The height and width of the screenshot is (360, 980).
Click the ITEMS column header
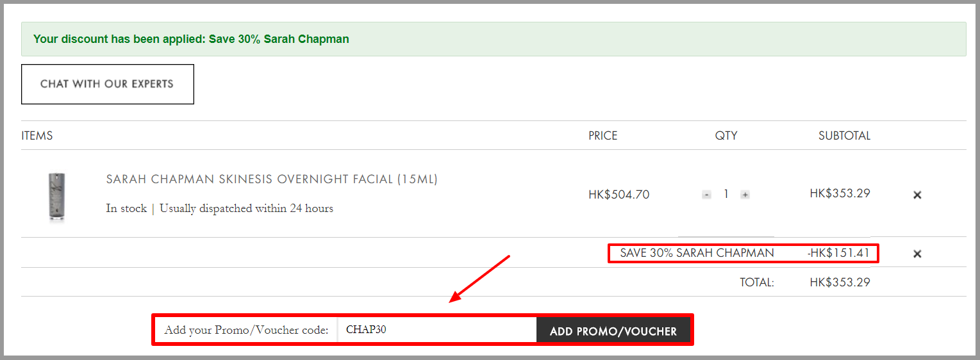pyautogui.click(x=37, y=136)
